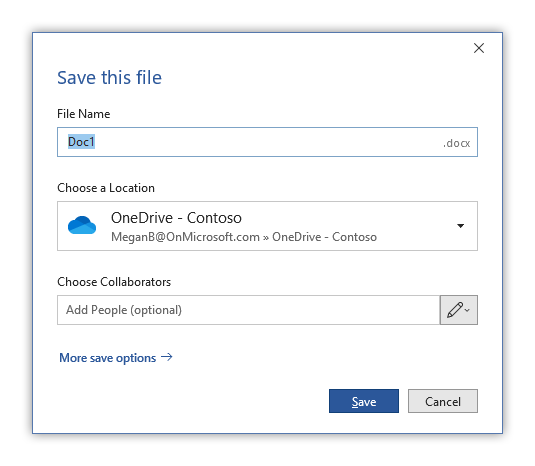Click the highlighted Doc1 file name text

[81, 142]
